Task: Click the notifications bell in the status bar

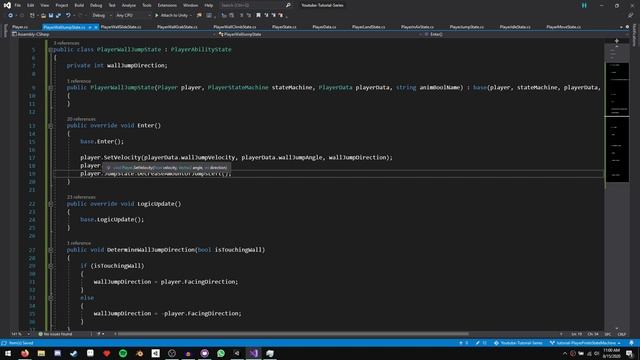Action: [x=631, y=343]
